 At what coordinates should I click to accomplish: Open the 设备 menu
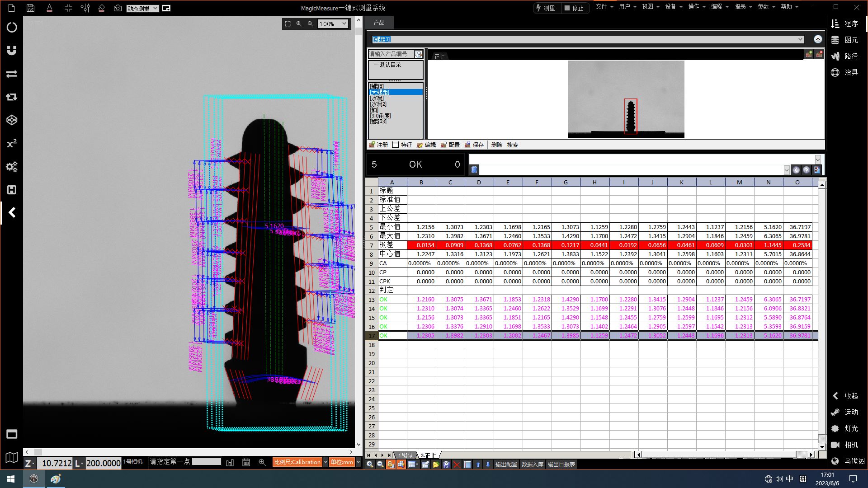(x=673, y=7)
